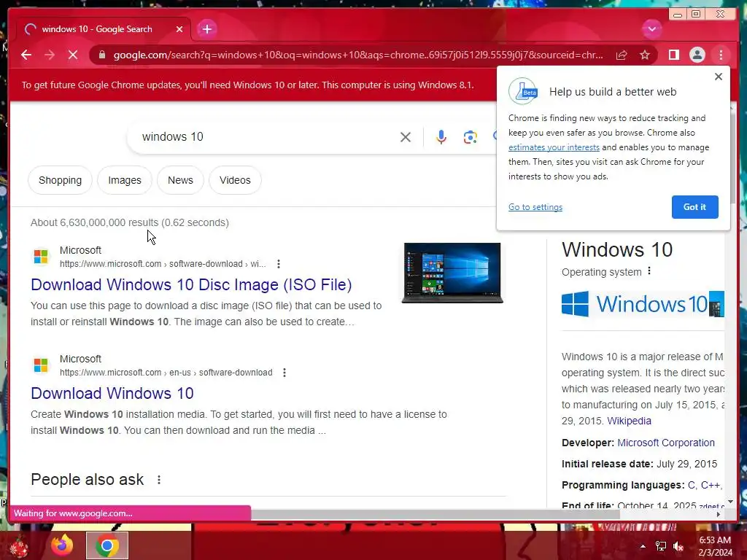Click the Microsoft favicon of the ISO result

[x=41, y=256]
